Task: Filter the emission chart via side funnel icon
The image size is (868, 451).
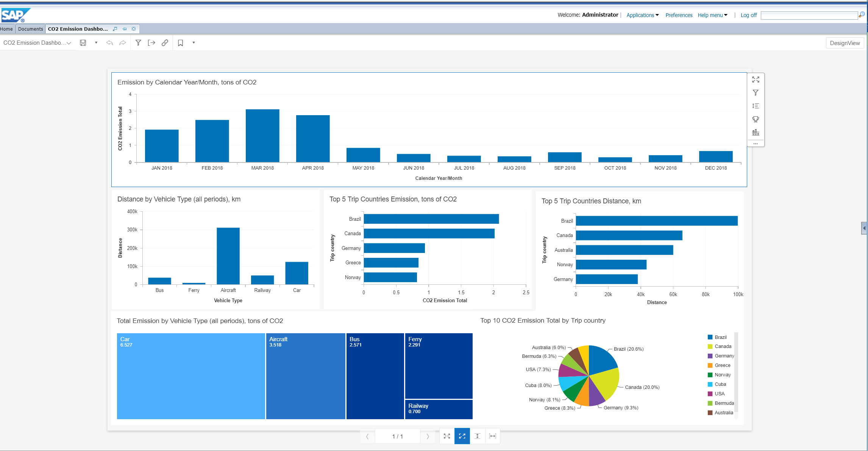Action: click(x=756, y=93)
